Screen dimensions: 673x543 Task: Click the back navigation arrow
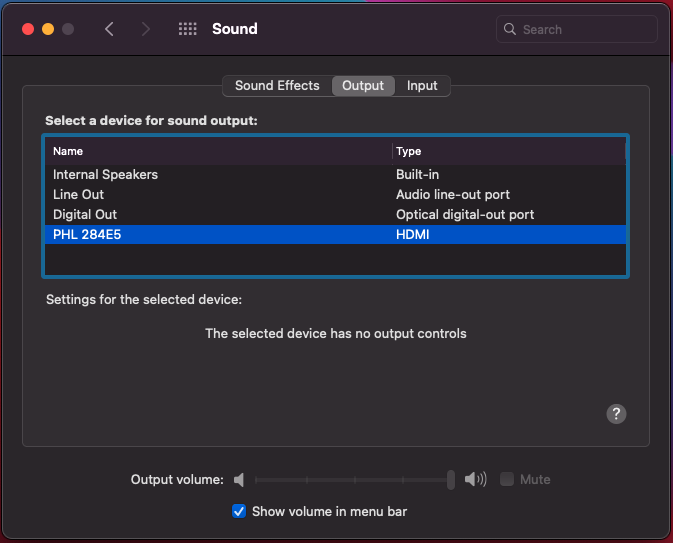pos(109,29)
